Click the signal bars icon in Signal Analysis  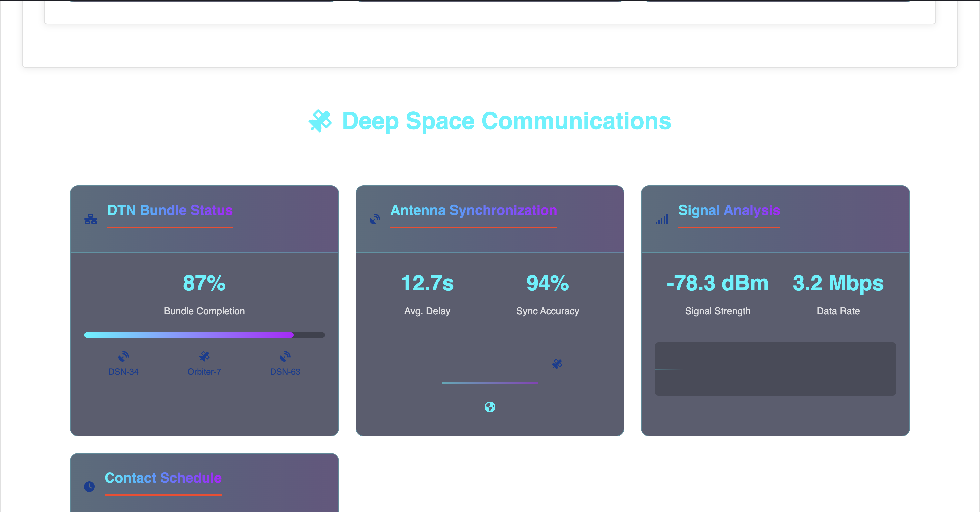click(662, 219)
